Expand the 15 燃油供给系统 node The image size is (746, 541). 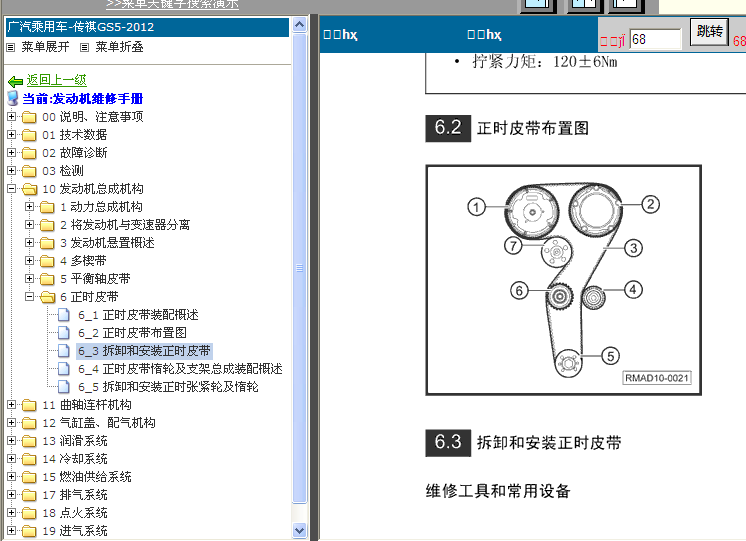pos(11,477)
